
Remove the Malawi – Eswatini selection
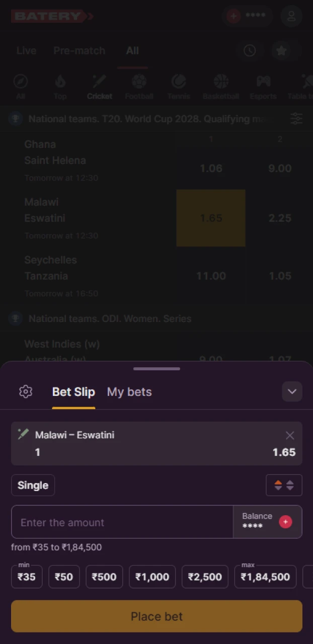point(290,435)
